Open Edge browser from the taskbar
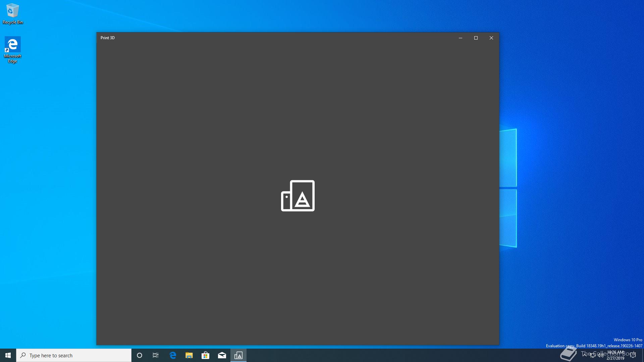Image resolution: width=644 pixels, height=362 pixels. (x=173, y=355)
